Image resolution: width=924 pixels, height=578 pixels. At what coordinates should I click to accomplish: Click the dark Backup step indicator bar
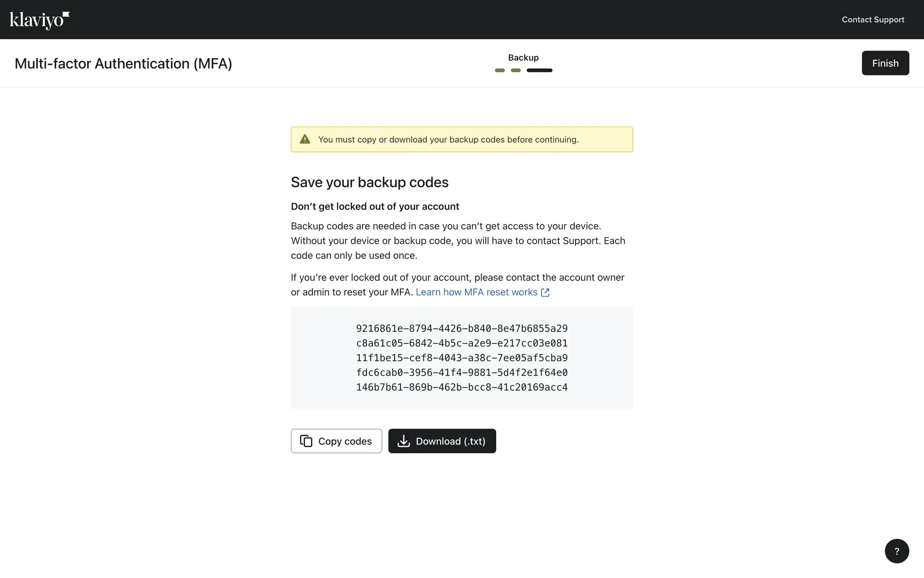point(539,70)
